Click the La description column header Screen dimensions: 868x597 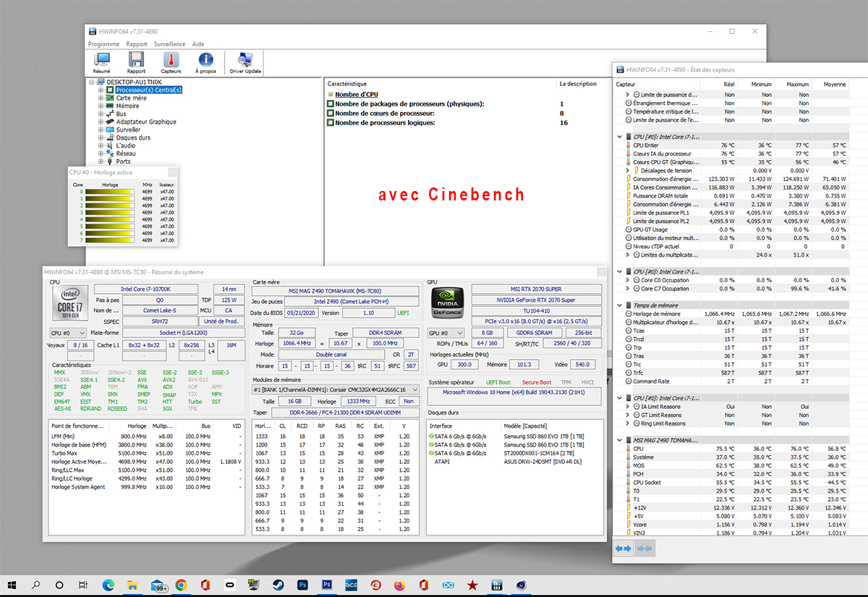pos(578,84)
